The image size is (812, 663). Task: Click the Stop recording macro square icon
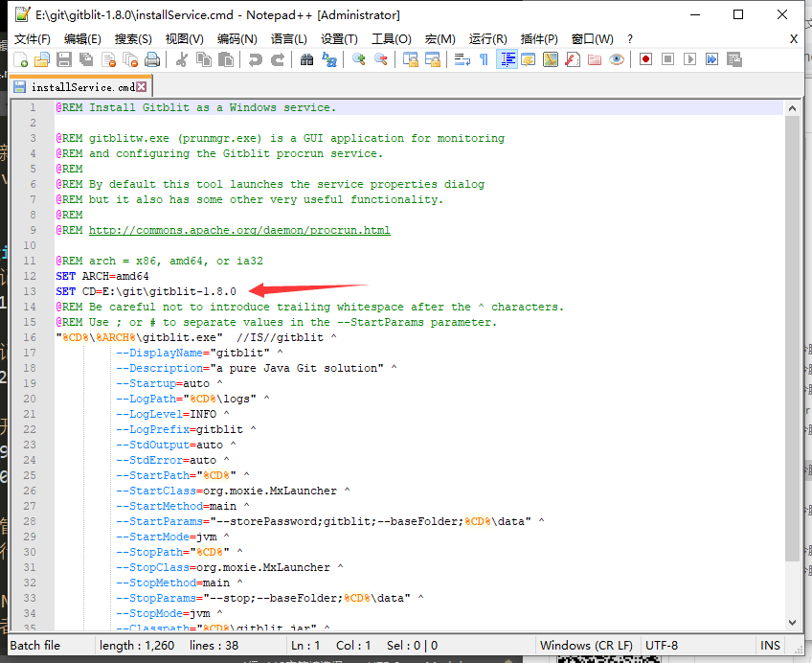pyautogui.click(x=668, y=59)
